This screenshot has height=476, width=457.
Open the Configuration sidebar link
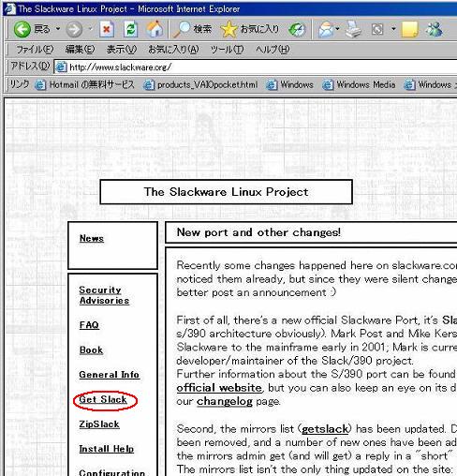coord(112,472)
